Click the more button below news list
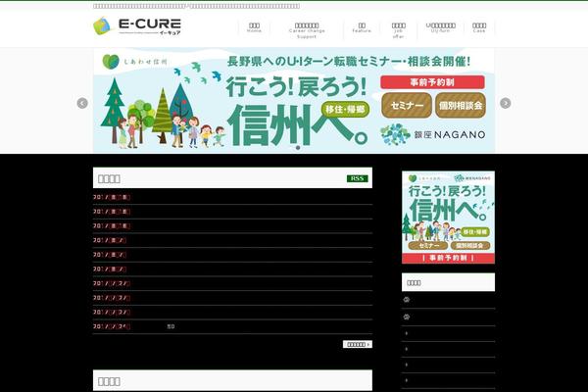Screen dimensions: 588x392 [358, 344]
